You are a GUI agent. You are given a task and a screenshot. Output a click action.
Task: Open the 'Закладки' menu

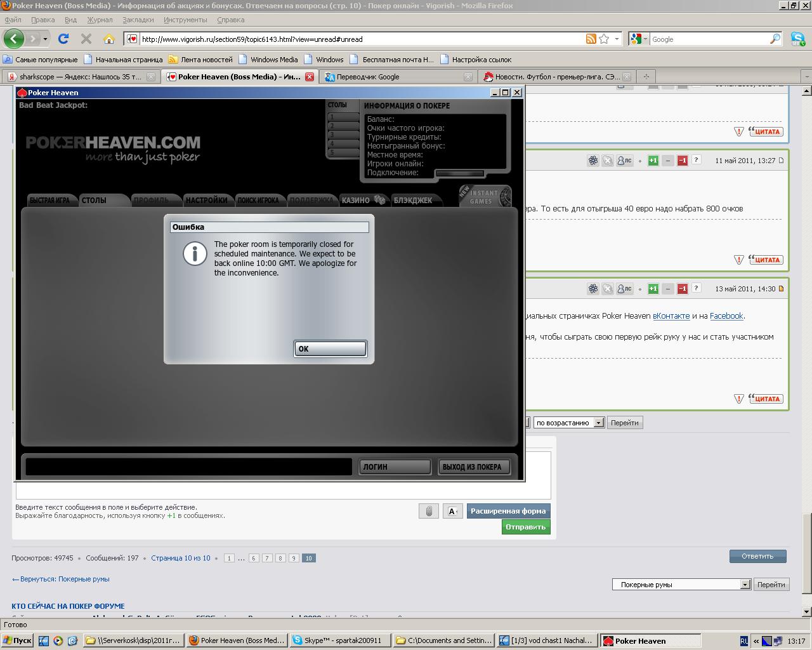tap(138, 20)
